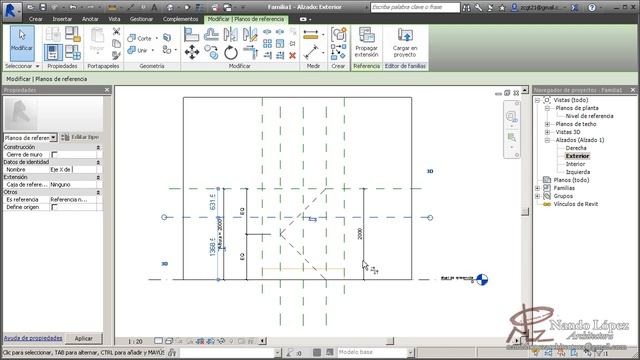This screenshot has width=640, height=360.
Task: Open the Planos de referencia type selector dropdown
Action: (x=53, y=138)
